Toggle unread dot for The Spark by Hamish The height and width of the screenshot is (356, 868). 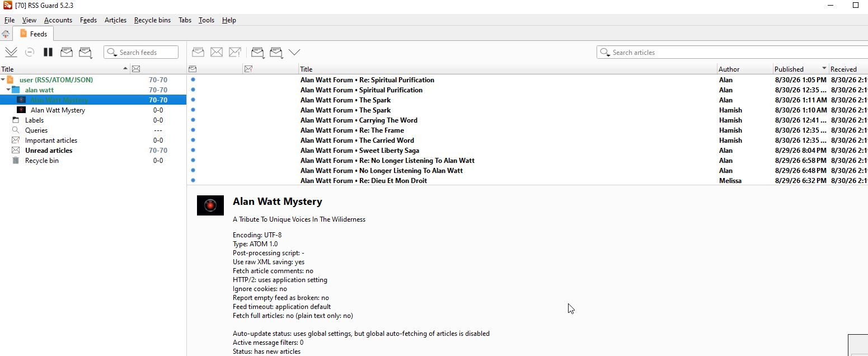[193, 110]
